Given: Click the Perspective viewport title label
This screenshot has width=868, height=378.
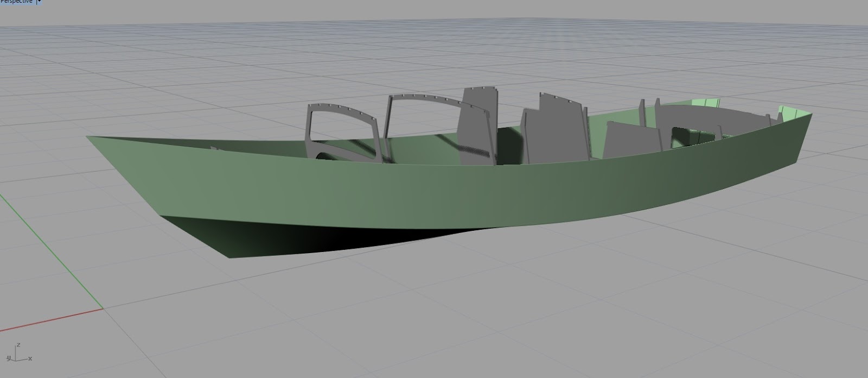Looking at the screenshot, I should pyautogui.click(x=17, y=2).
